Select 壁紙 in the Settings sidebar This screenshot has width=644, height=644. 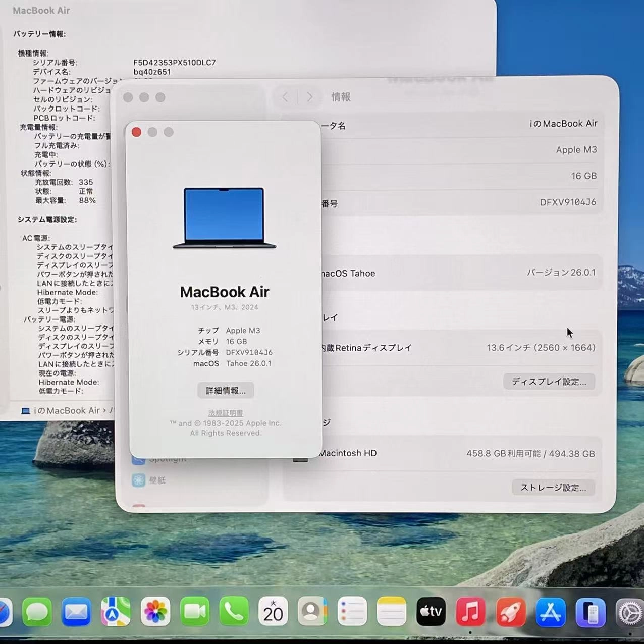point(157,480)
